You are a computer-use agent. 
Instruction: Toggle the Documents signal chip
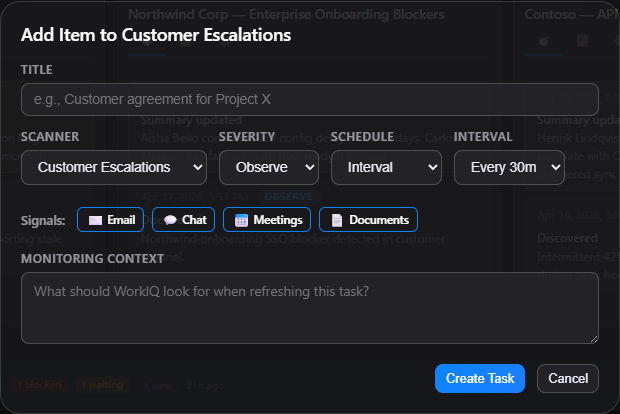click(x=368, y=219)
